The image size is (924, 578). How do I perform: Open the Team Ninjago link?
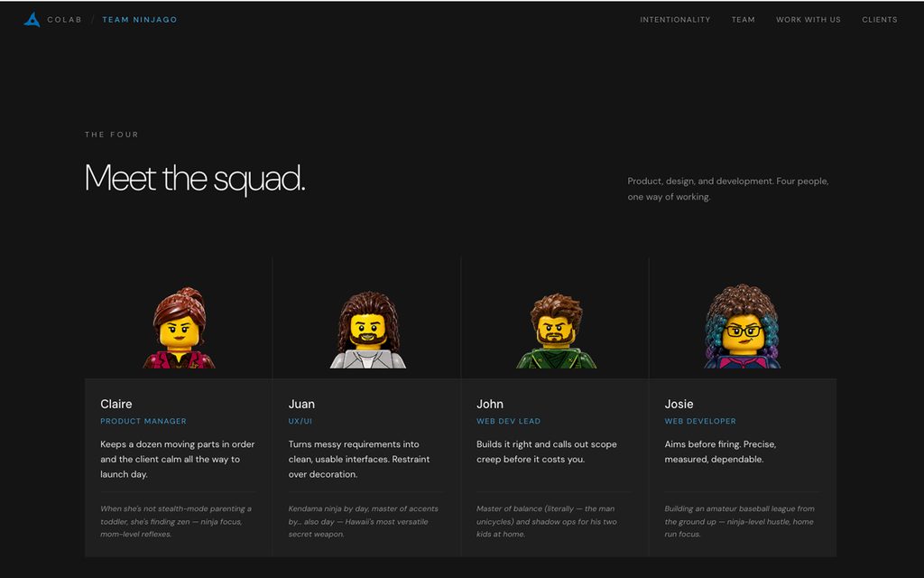click(x=140, y=20)
